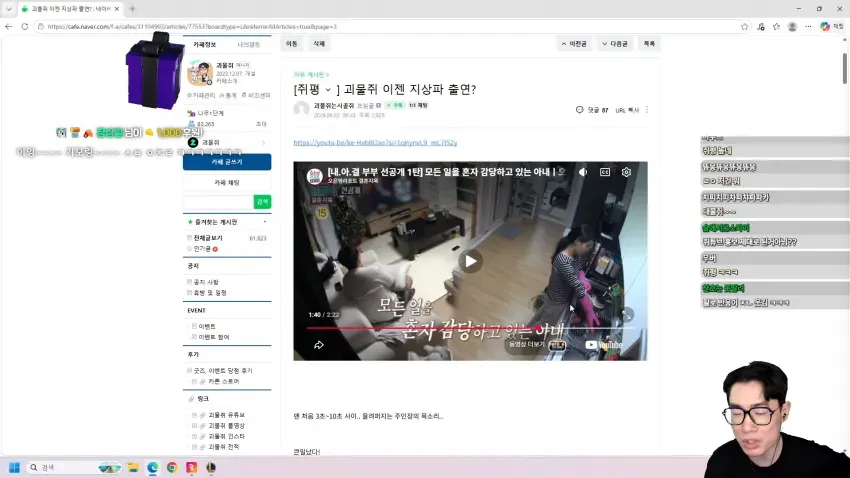Open 괴물쥐 인스타 link
This screenshot has width=850, height=478.
pyautogui.click(x=227, y=436)
